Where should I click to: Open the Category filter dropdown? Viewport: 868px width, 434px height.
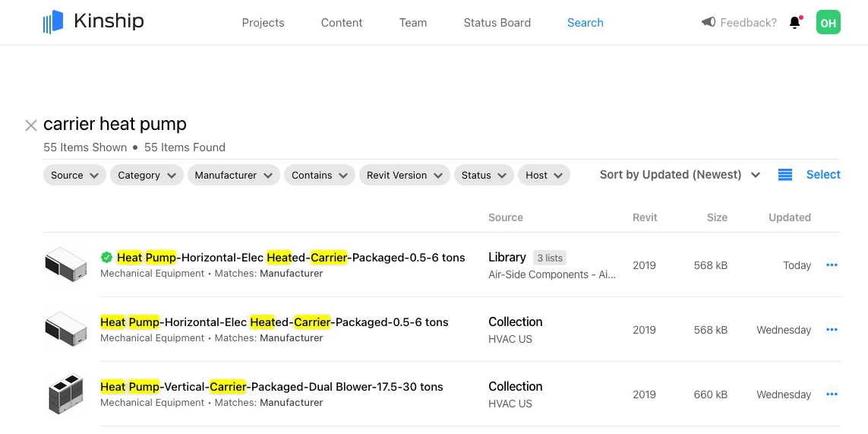pos(147,175)
